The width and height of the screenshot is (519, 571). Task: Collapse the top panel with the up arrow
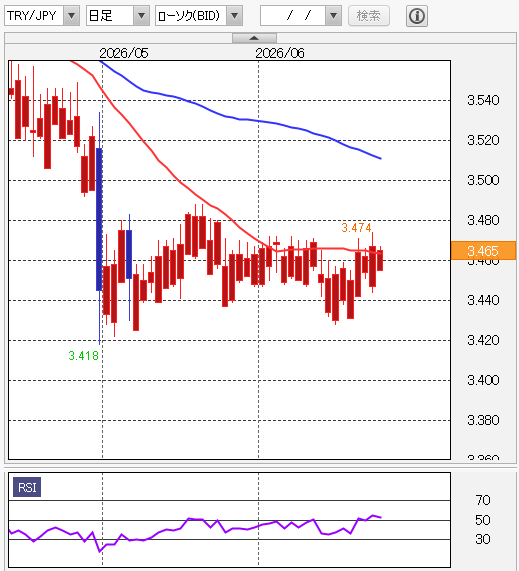(x=254, y=38)
